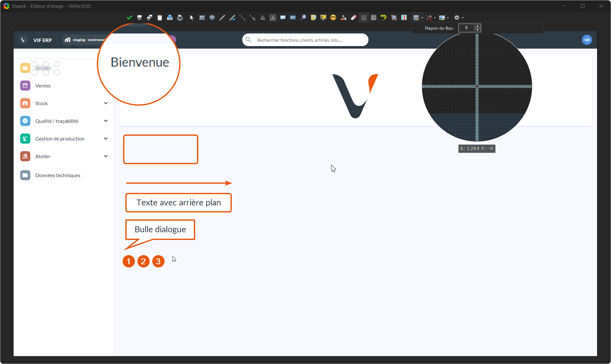The width and height of the screenshot is (611, 364).
Task: Expand the Atelier menu chevron
Action: click(x=106, y=156)
